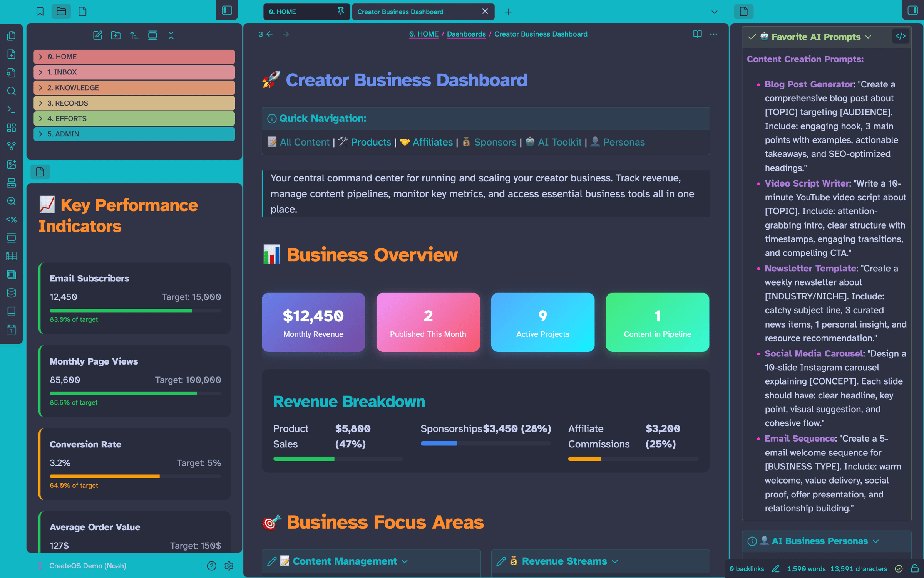Open the All Content link
The height and width of the screenshot is (578, 924).
click(x=305, y=142)
